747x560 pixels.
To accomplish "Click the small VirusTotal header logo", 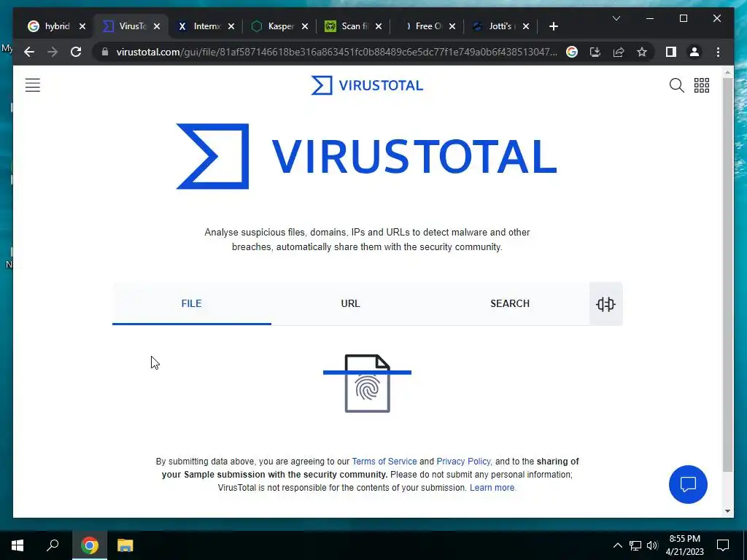I will (x=367, y=85).
